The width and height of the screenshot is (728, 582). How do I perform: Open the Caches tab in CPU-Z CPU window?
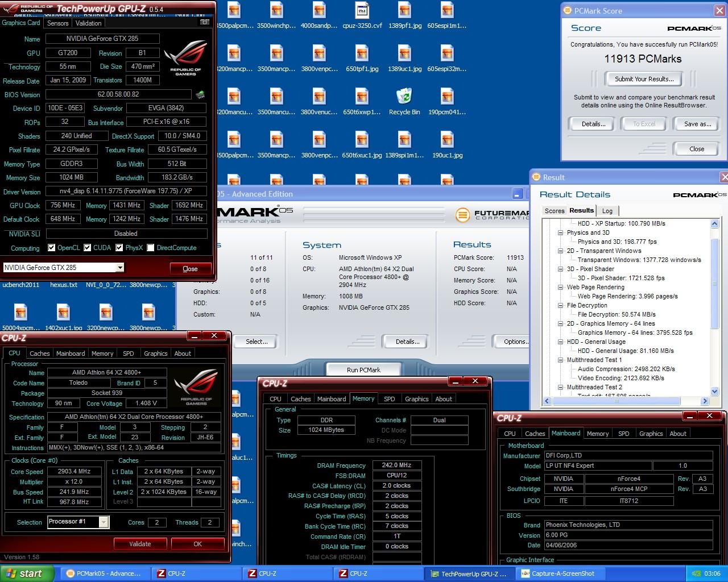coord(40,354)
